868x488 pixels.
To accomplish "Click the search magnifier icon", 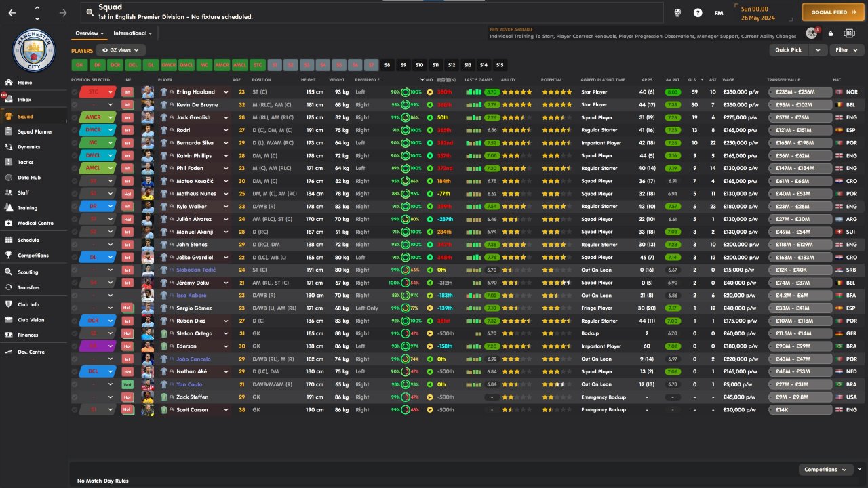I will point(89,12).
